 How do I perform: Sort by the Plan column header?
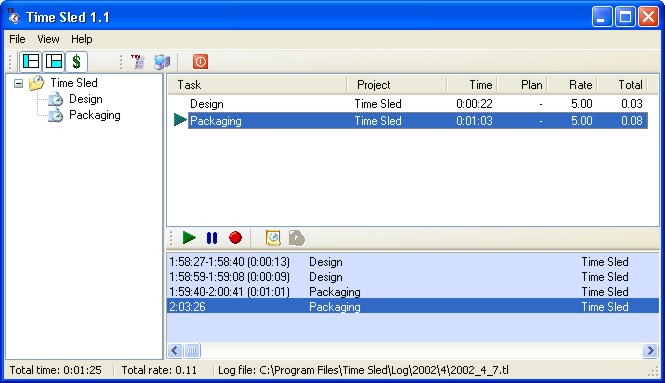(522, 85)
